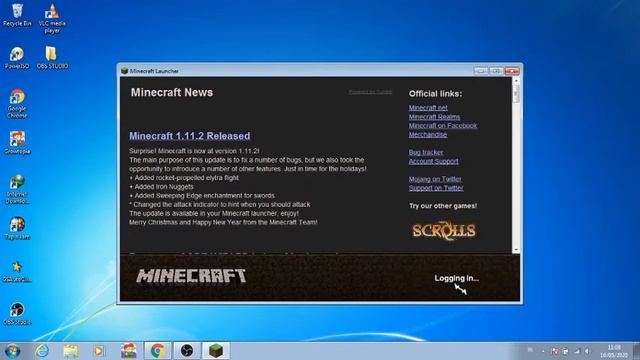Open the OBS STUDIO folder on desktop
The width and height of the screenshot is (640, 360).
coord(52,58)
